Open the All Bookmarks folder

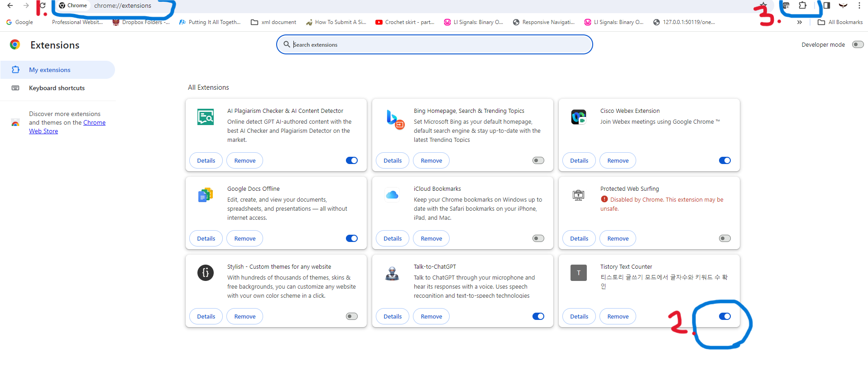pos(840,22)
